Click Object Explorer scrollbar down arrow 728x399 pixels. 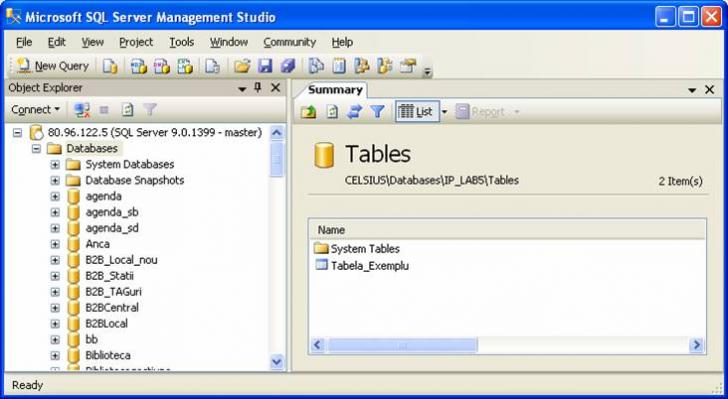[x=277, y=361]
